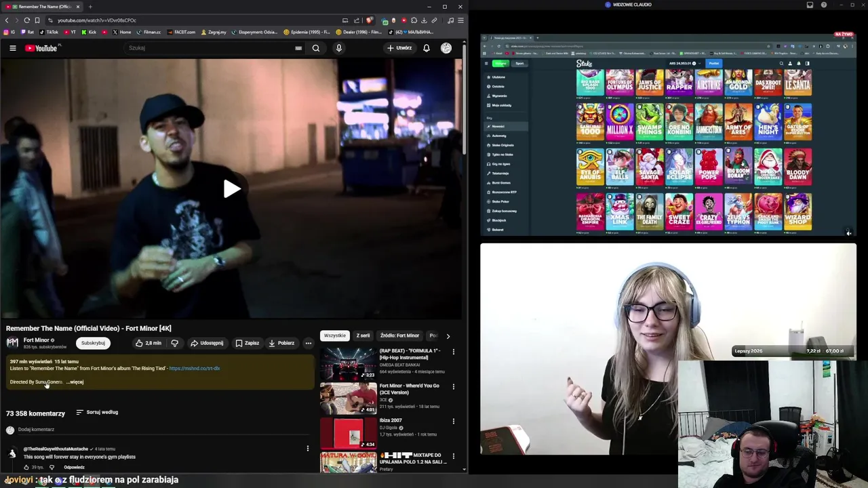Open options menu for MIXTAPE DO UPALANIA video
The width and height of the screenshot is (868, 488).
(x=454, y=456)
